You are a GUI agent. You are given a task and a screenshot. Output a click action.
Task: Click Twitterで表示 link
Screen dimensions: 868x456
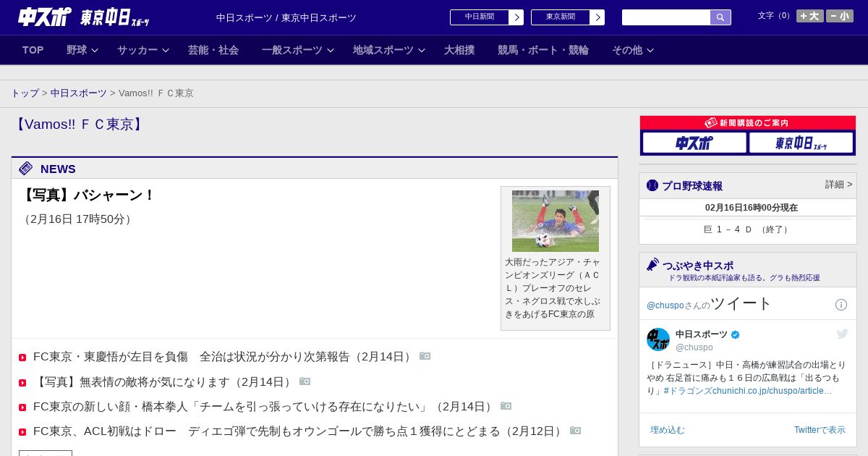point(820,430)
